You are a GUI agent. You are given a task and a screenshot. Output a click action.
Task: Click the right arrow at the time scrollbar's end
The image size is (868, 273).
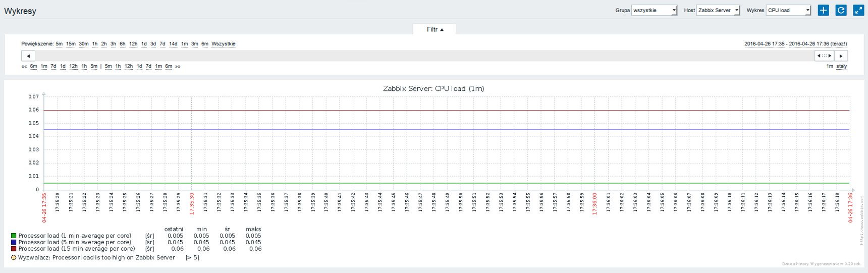coord(841,56)
